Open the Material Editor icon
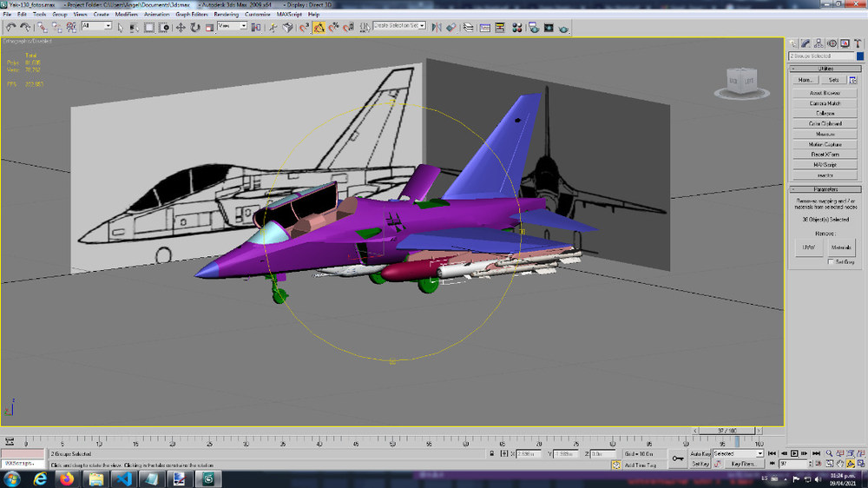868x488 pixels. [x=517, y=27]
